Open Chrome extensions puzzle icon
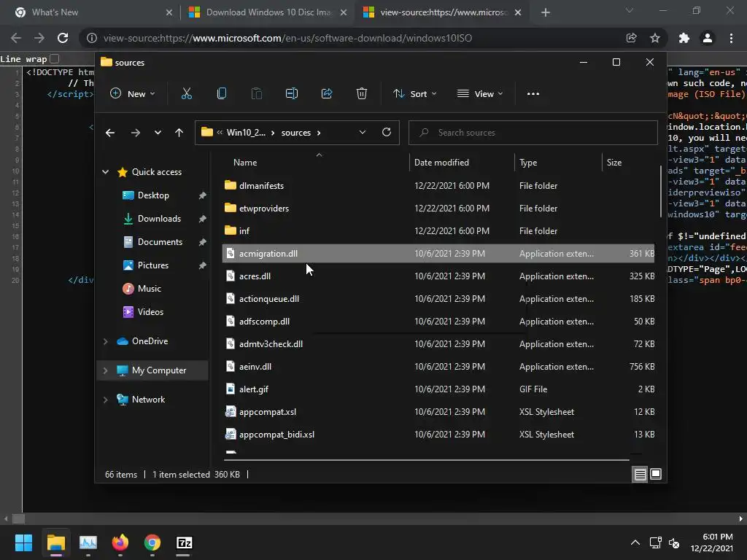Screen dimensions: 747x560 tap(684, 38)
